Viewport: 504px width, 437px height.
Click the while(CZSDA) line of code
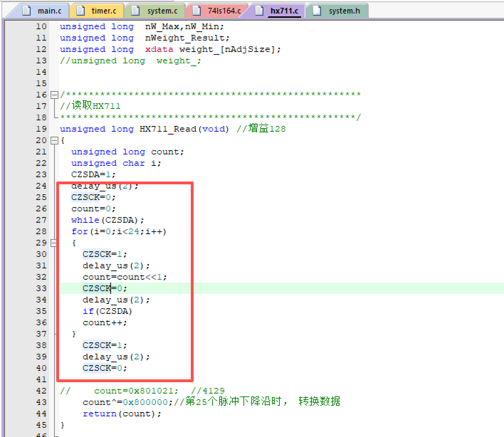(107, 220)
